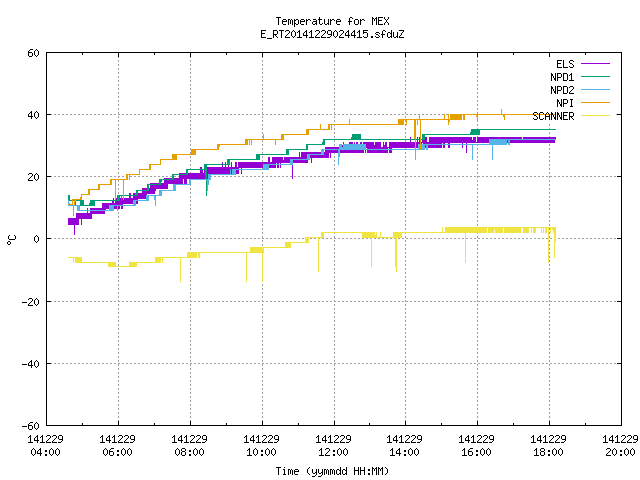This screenshot has height=480, width=640.
Task: Click the y-axis label 20
Action: pos(33,177)
